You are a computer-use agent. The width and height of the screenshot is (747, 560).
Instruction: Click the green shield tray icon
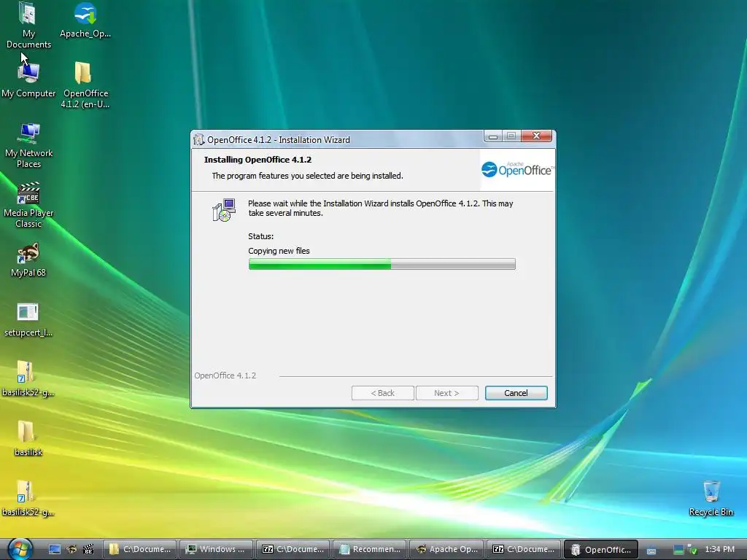(x=692, y=550)
